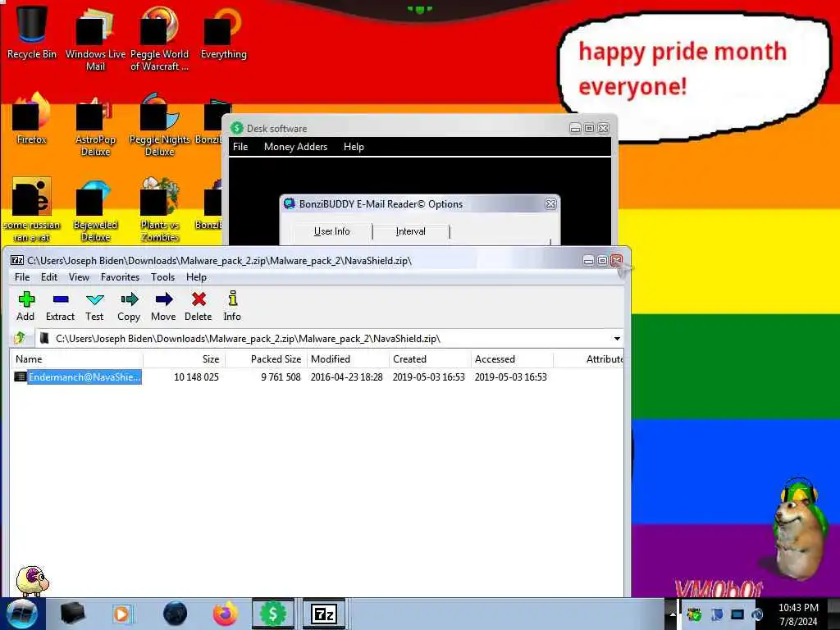
Task: Sort by Accessed column header
Action: (x=512, y=359)
